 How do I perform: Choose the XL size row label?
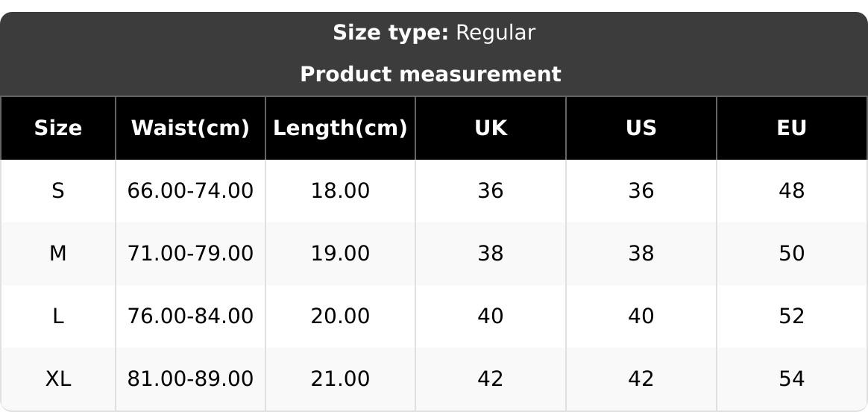point(58,379)
